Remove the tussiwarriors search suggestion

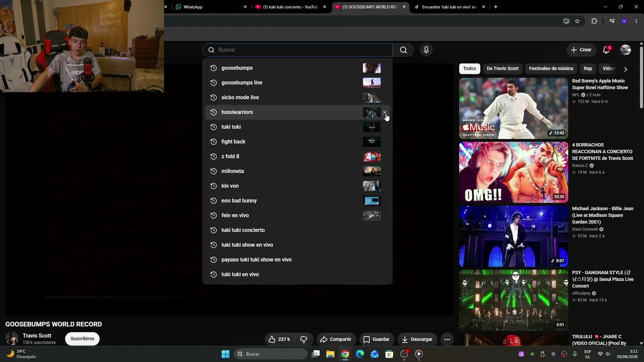click(x=385, y=113)
